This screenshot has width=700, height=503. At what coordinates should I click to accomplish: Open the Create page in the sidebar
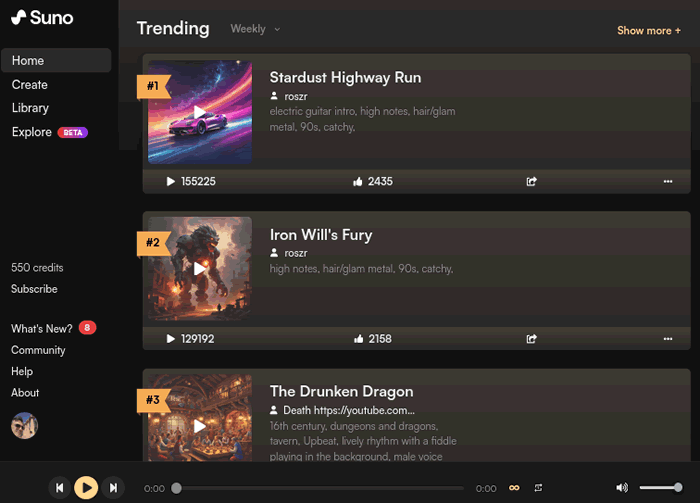point(30,85)
